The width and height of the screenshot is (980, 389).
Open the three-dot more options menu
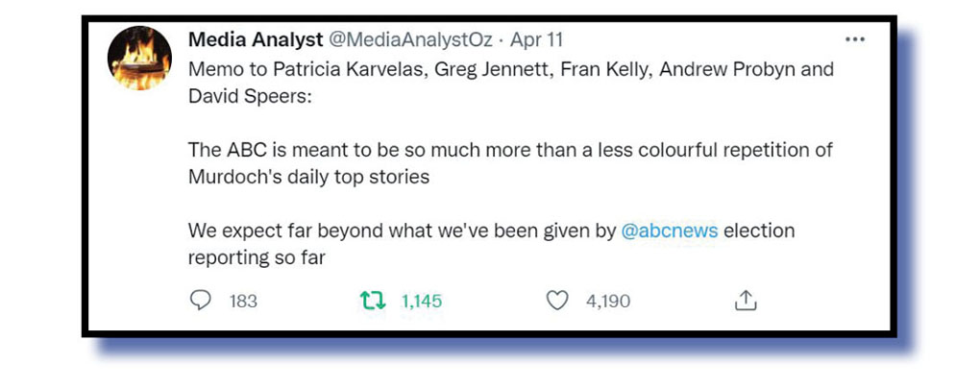pos(853,40)
